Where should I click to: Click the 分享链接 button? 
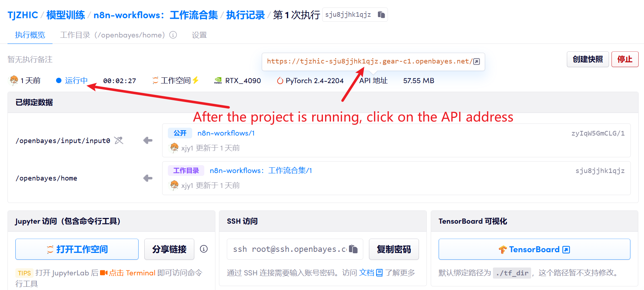tap(169, 249)
